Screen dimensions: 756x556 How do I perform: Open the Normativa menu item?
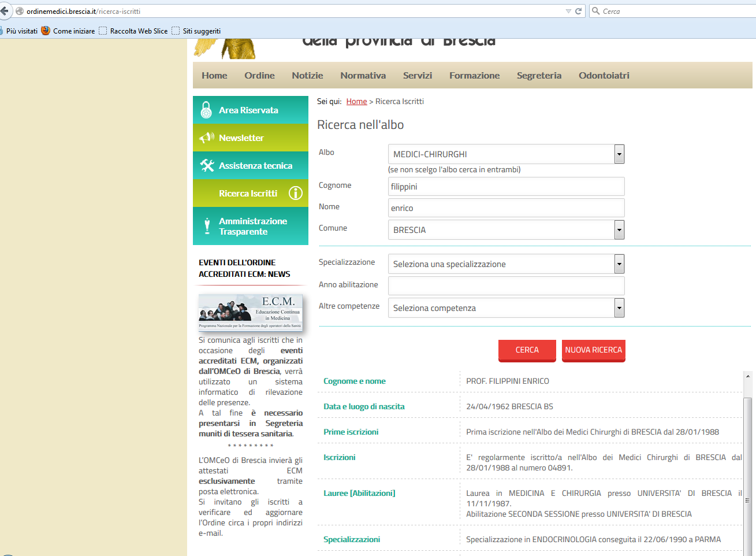(363, 75)
